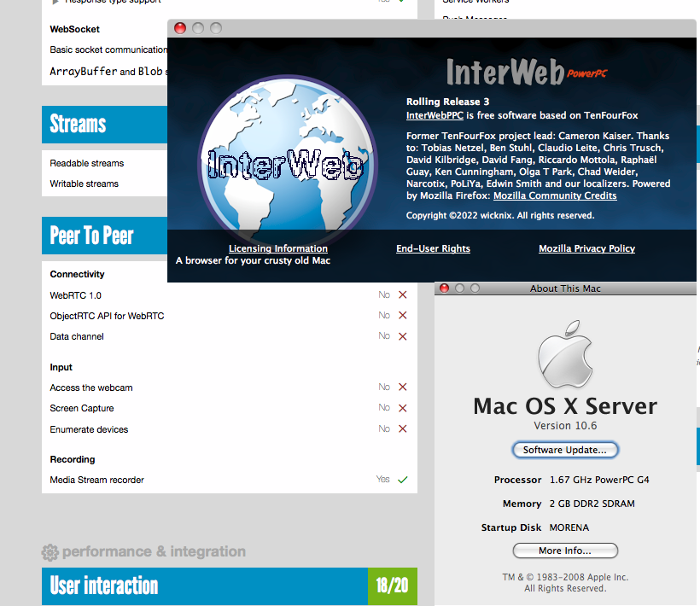The width and height of the screenshot is (700, 606).
Task: Open End-User Rights link
Action: coord(433,248)
